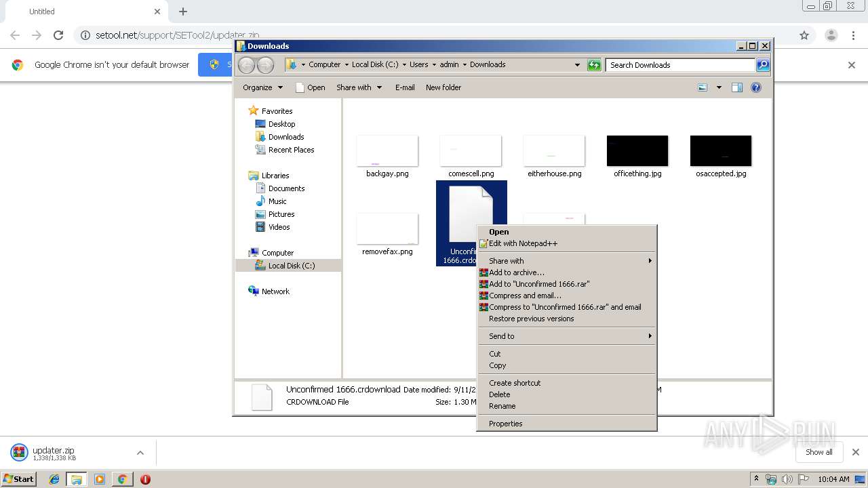Click the E-mail toolbar button
This screenshot has width=868, height=488.
point(405,87)
